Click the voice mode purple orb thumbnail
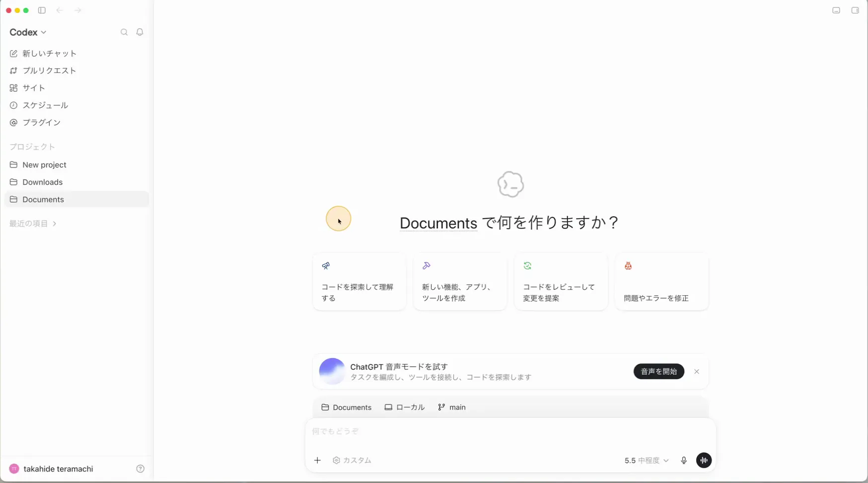 click(332, 371)
